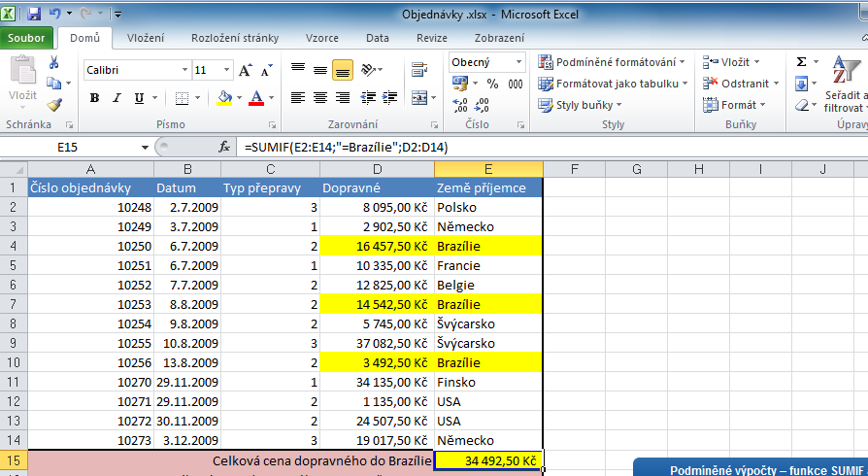The width and height of the screenshot is (868, 476).
Task: Click Formát cells button
Action: coord(733,105)
